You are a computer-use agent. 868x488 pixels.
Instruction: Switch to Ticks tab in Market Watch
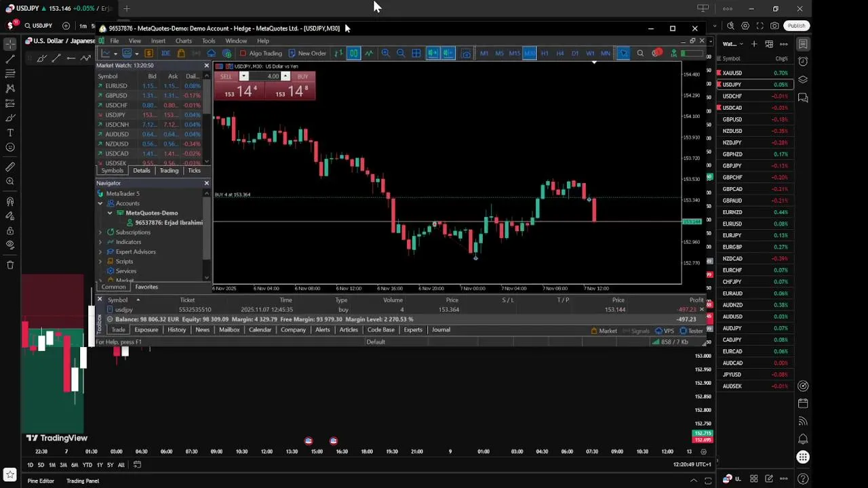tap(194, 170)
